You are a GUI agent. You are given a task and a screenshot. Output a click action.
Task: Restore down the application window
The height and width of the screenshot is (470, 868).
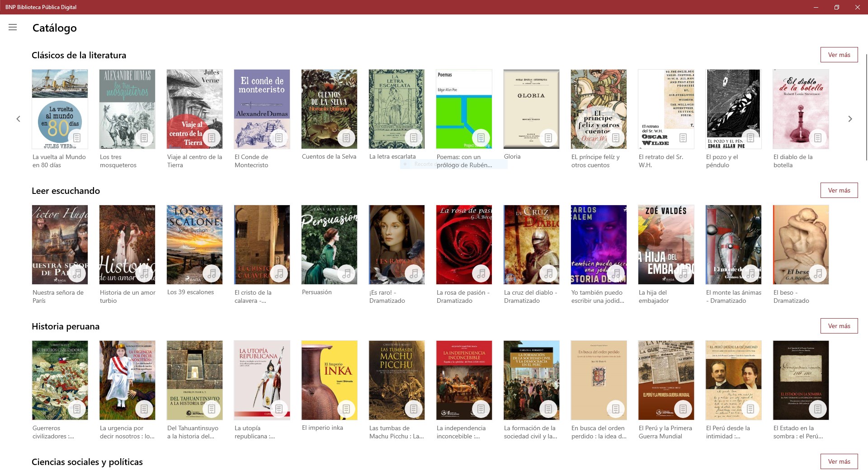(837, 7)
